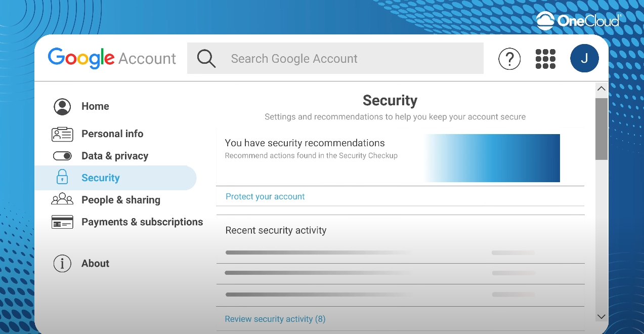Open the Protect your account link

click(x=265, y=196)
